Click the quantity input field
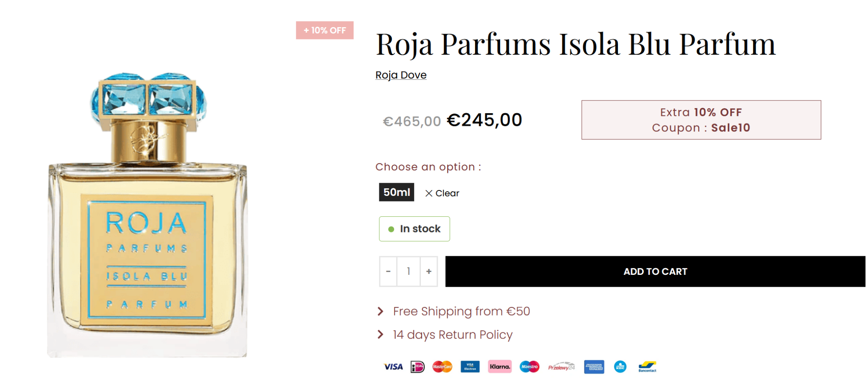 [x=409, y=271]
